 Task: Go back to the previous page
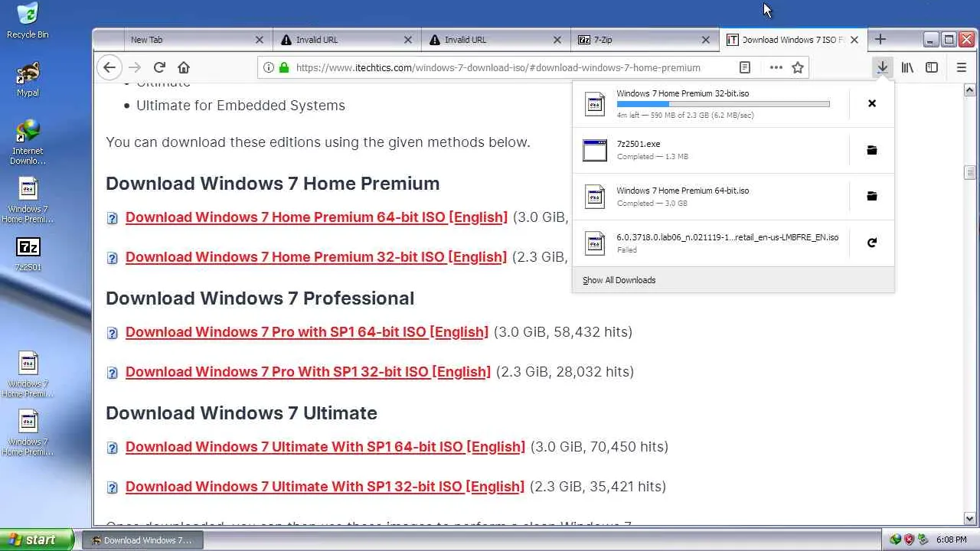[109, 67]
